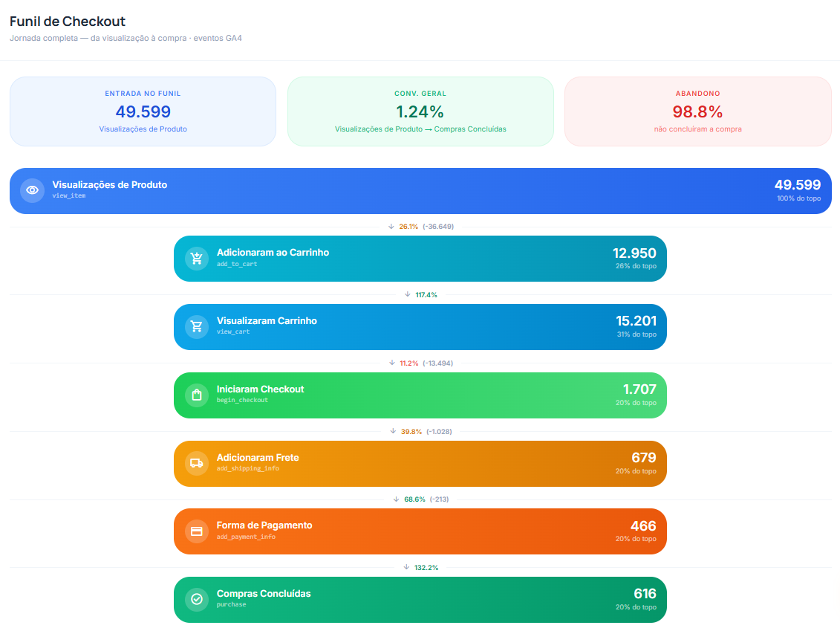Click the (-213) drop-off count

[439, 499]
